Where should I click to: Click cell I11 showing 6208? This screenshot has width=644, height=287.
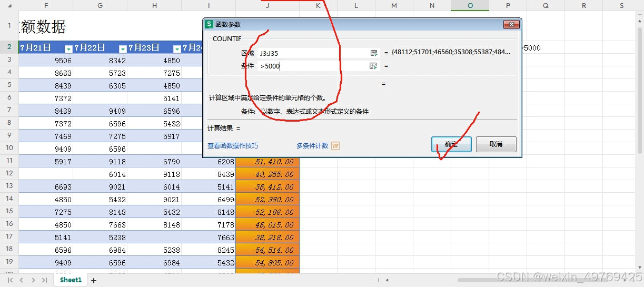point(209,162)
